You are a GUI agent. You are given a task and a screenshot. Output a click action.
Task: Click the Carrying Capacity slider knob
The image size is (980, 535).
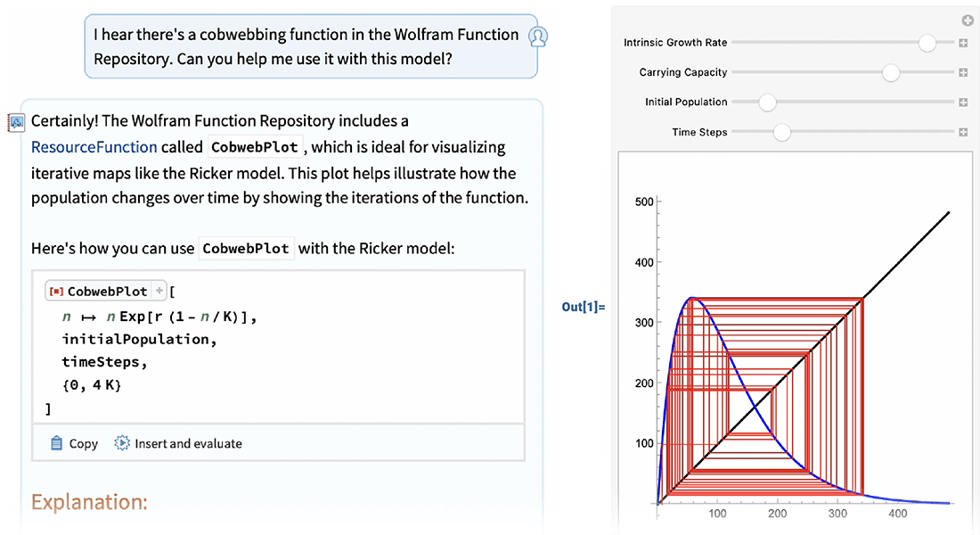(891, 73)
